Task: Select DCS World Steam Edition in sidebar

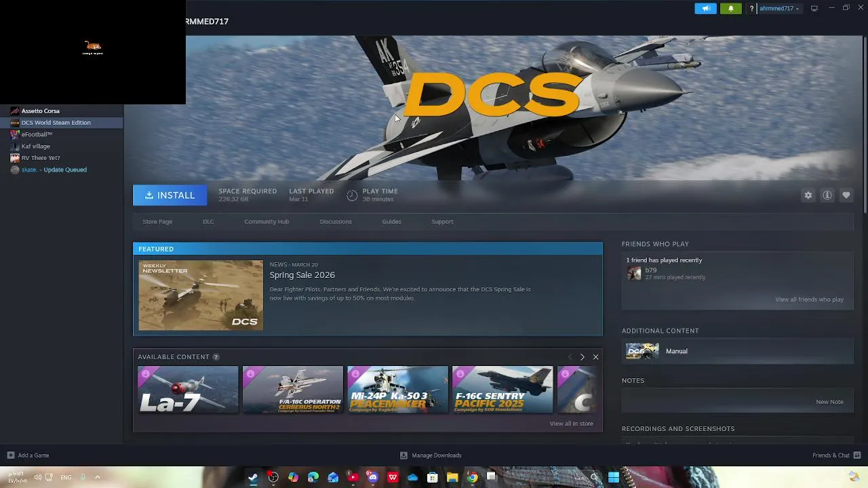Action: coord(56,123)
